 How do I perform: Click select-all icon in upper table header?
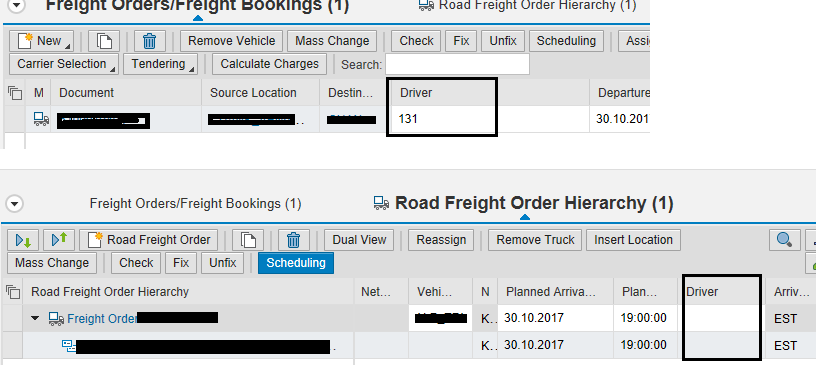point(15,93)
